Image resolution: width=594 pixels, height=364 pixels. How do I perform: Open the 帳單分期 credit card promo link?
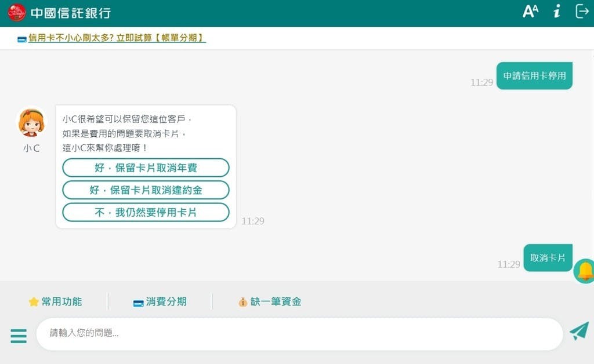point(117,38)
